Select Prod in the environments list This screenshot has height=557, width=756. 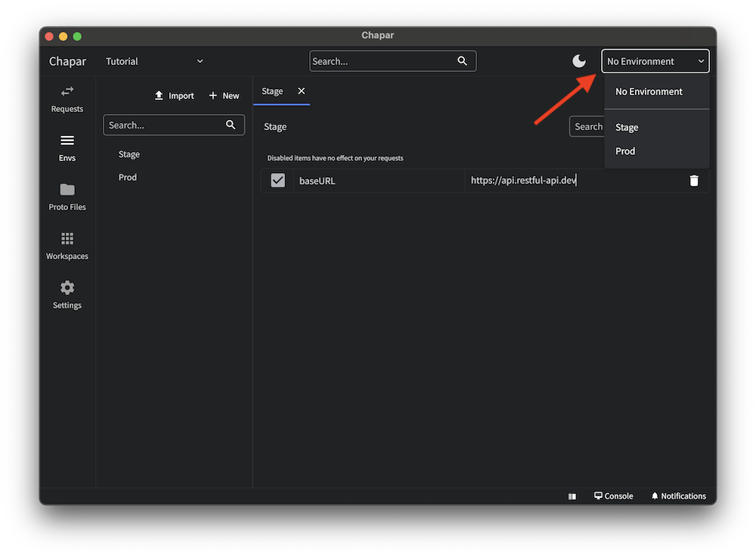[128, 177]
